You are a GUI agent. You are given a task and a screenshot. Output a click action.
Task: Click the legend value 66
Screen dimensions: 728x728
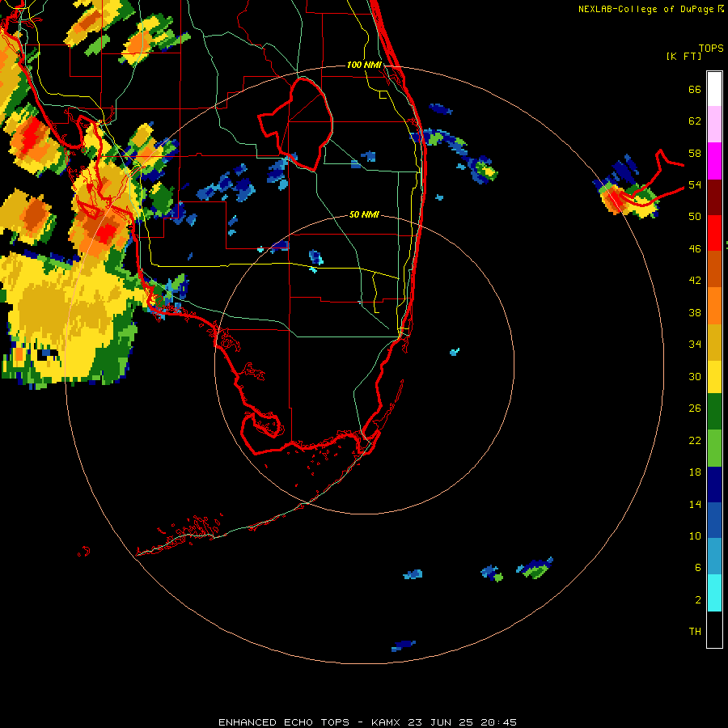pos(695,90)
